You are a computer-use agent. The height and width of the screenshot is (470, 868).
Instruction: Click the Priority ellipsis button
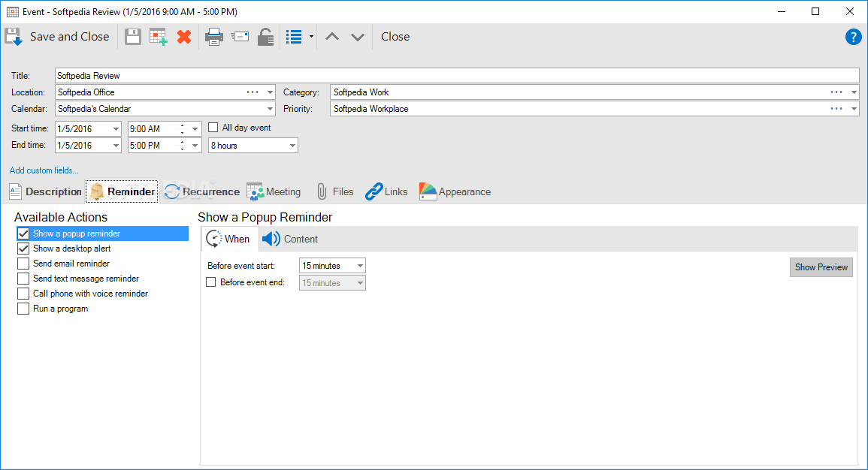[836, 109]
